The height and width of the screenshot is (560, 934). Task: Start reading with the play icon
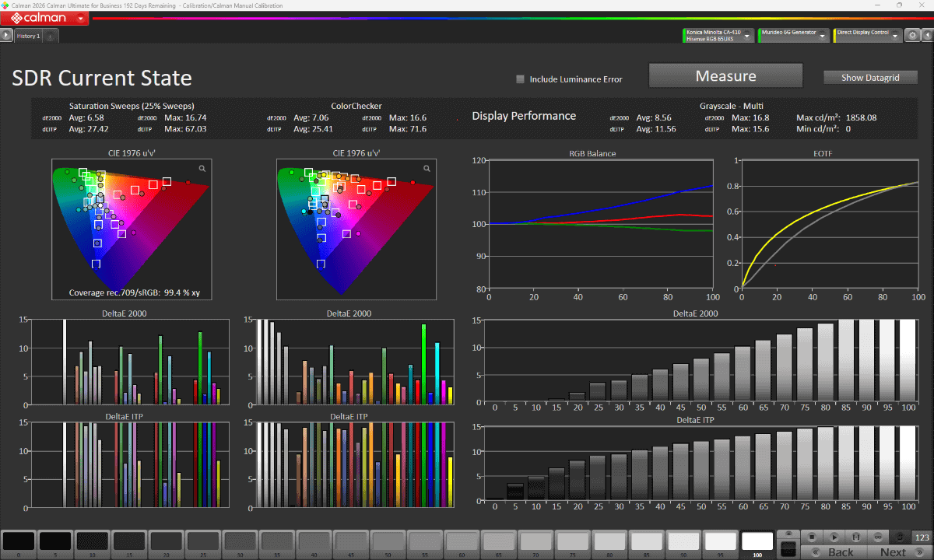click(x=834, y=537)
